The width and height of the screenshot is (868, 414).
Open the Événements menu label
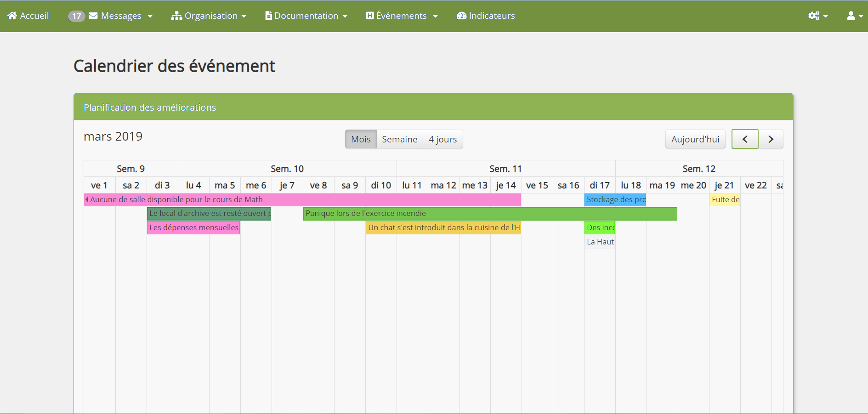[x=401, y=16]
